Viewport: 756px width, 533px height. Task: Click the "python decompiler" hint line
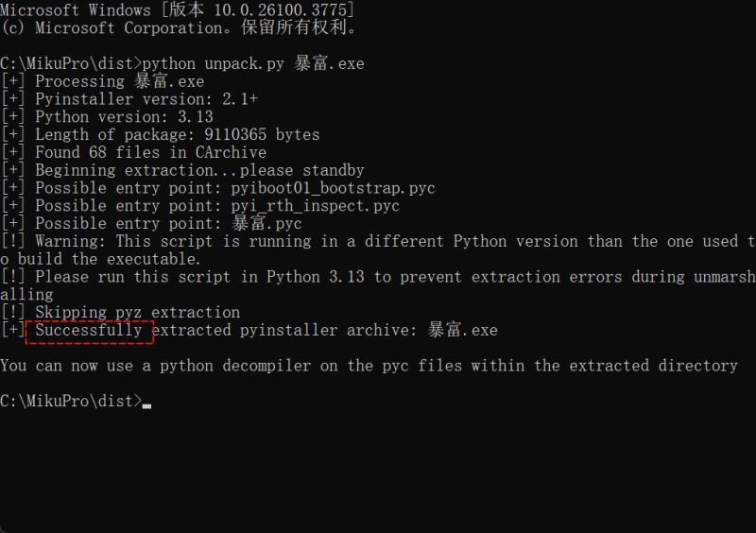pos(369,365)
